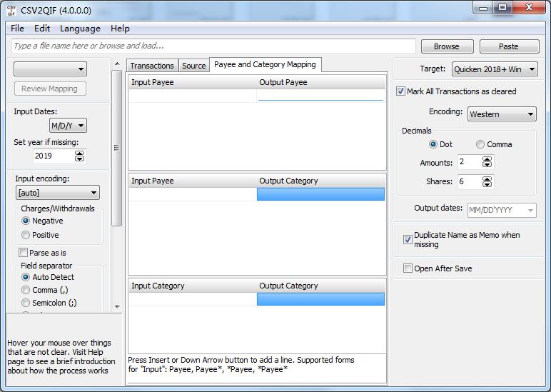
Task: Close the CSV2QIF window
Action: point(529,8)
